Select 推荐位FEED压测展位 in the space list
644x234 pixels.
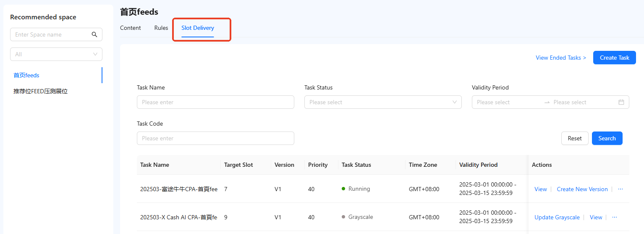[x=40, y=91]
